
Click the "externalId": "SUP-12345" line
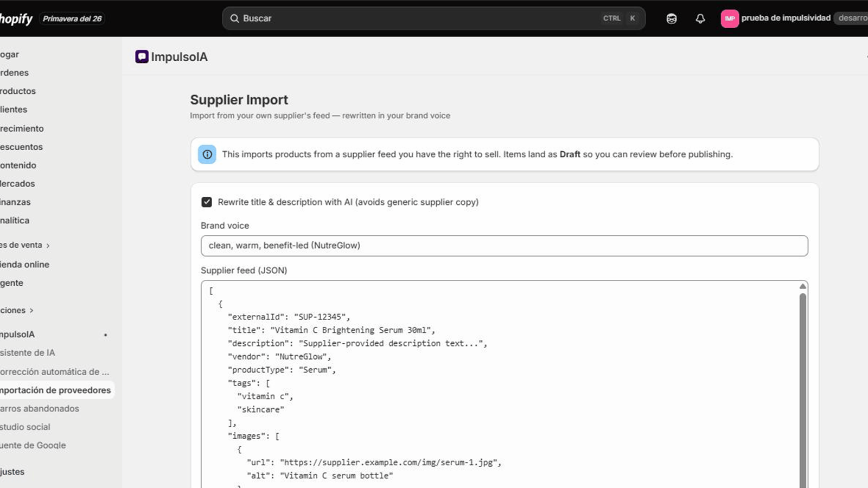[289, 317]
